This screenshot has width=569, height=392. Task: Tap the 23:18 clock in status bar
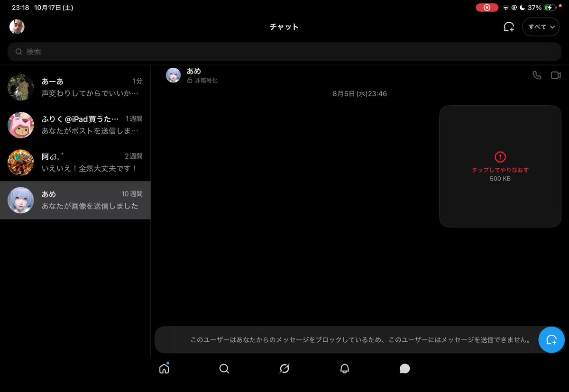(x=20, y=8)
